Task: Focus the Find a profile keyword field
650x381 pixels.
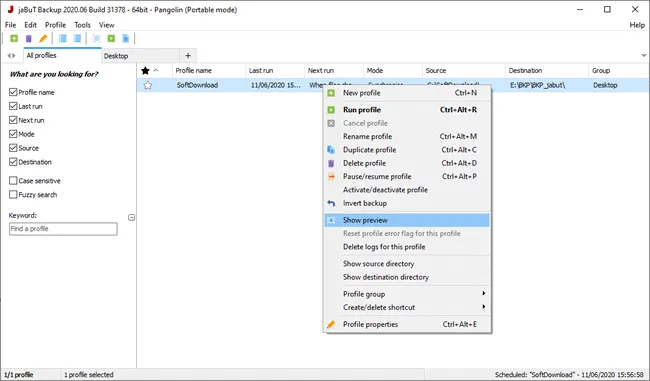Action: (x=63, y=229)
